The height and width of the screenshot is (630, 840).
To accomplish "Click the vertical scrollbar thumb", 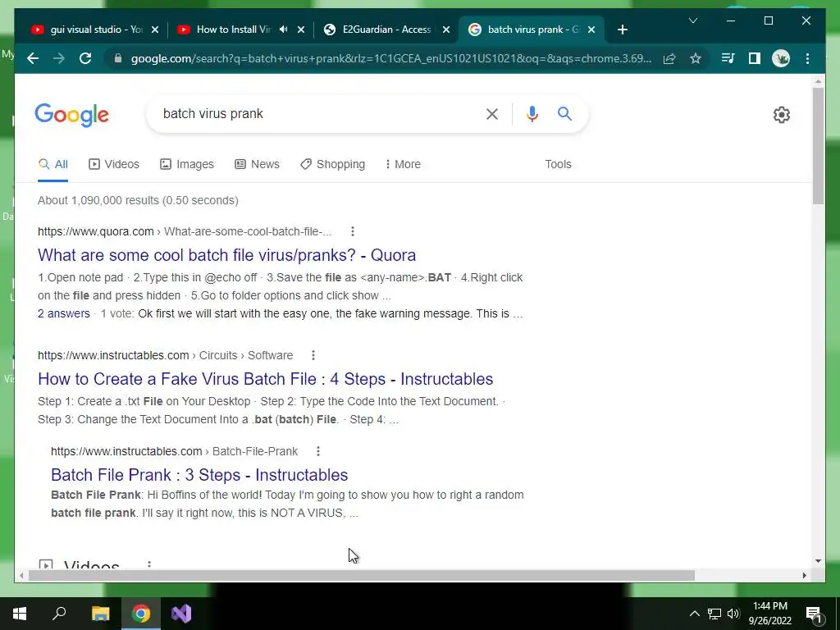I will [818, 146].
